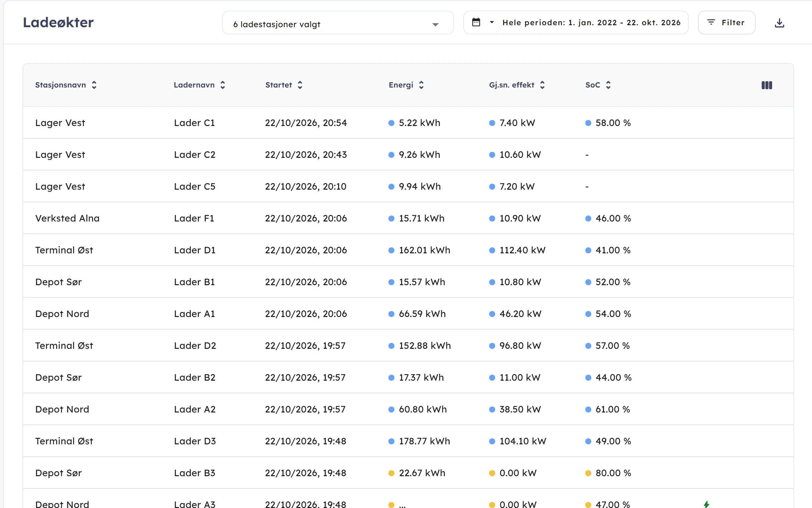The height and width of the screenshot is (508, 812).
Task: Expand the 6 ladestasjoner valgt dropdown
Action: 338,23
